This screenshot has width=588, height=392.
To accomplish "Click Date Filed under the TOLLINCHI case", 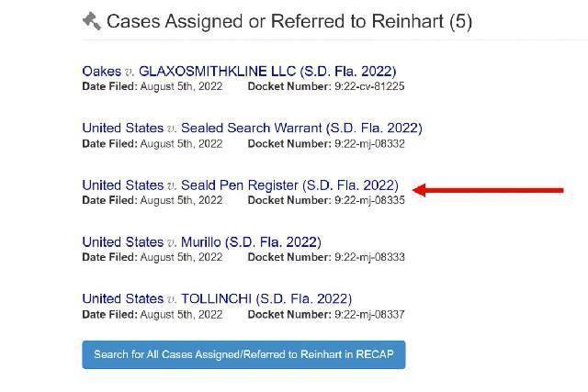I will tap(152, 313).
